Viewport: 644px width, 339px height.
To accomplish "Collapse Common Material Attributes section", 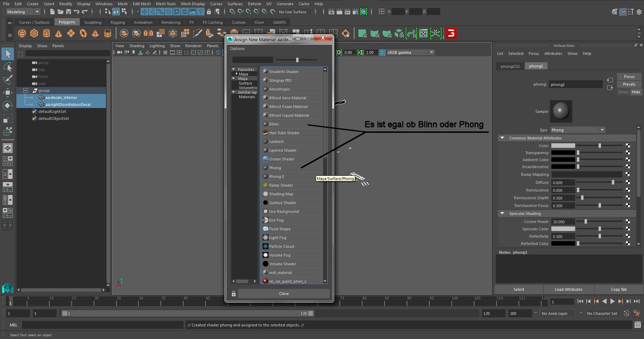I will pyautogui.click(x=502, y=138).
